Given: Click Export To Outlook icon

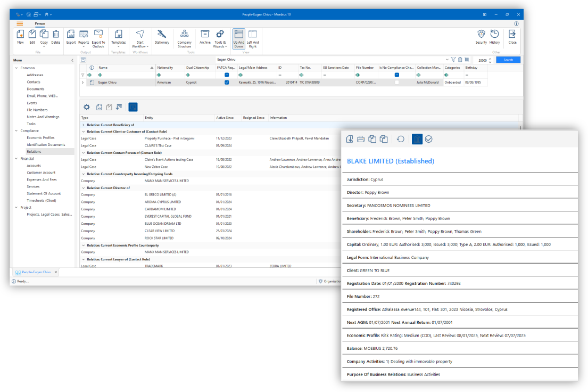Looking at the screenshot, I should click(98, 35).
